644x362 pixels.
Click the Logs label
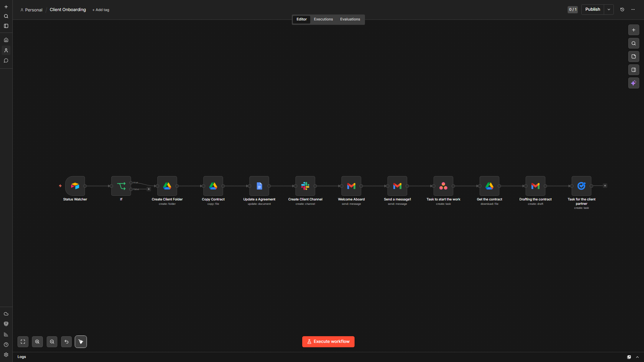click(22, 357)
